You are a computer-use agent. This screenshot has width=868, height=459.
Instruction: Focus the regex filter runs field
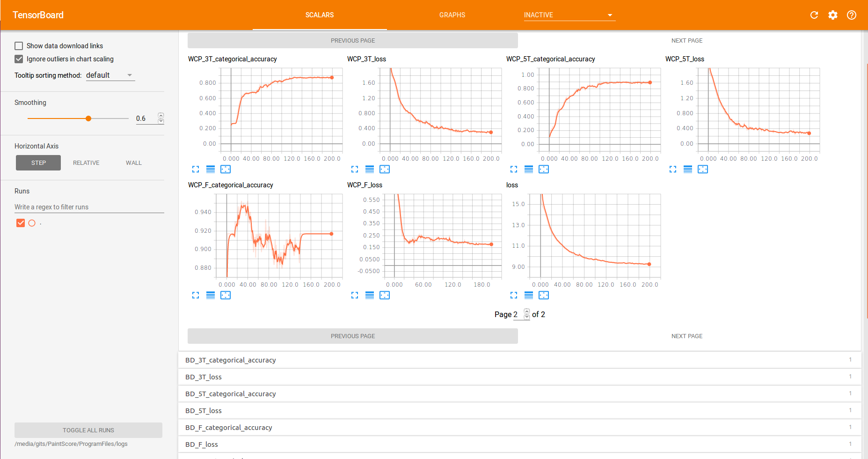(89, 207)
